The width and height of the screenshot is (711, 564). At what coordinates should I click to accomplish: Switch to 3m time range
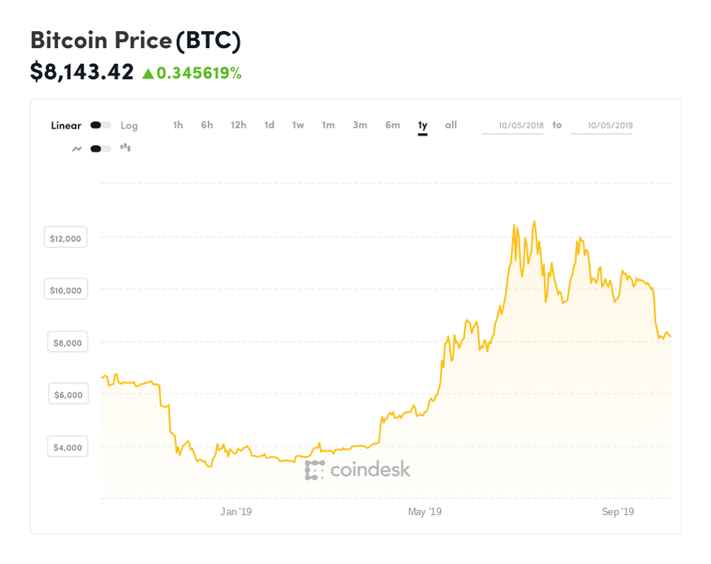click(360, 125)
